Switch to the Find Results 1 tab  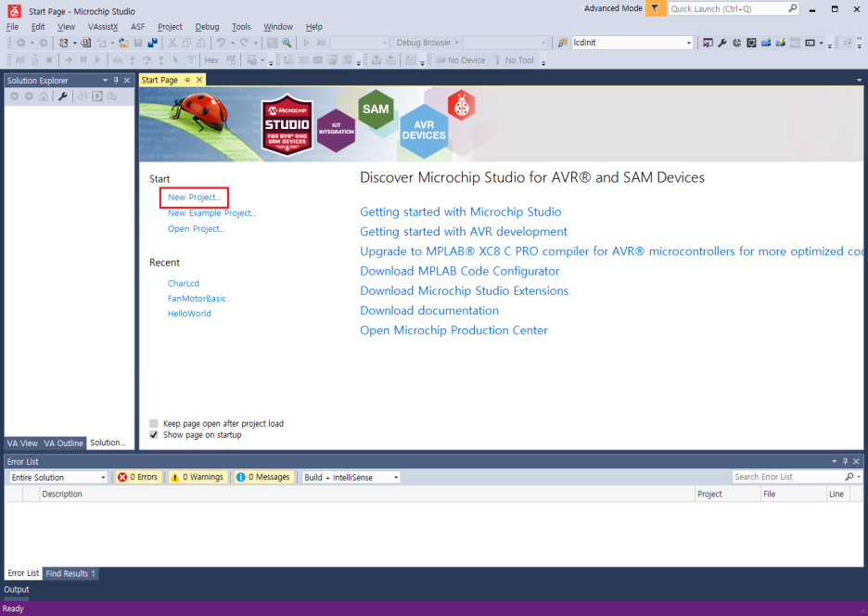click(x=70, y=573)
